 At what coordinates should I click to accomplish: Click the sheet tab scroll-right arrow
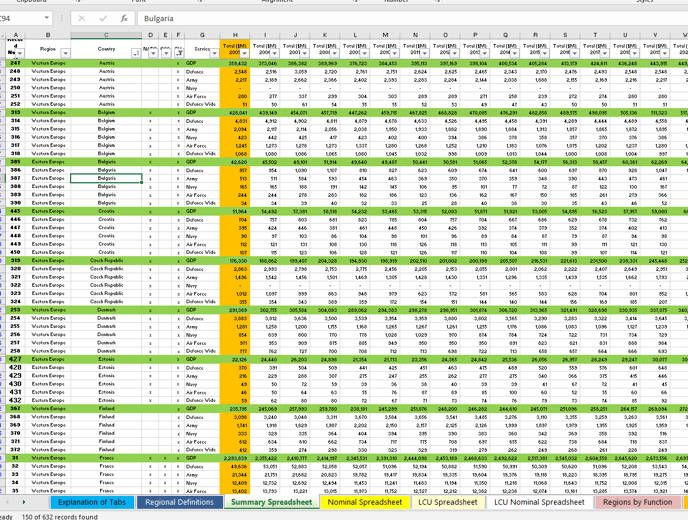(24, 502)
